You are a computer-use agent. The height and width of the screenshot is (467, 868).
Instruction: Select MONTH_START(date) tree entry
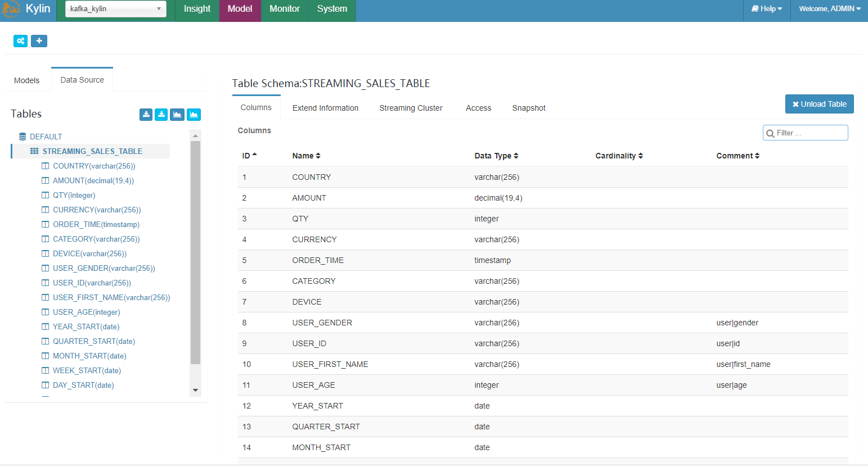click(x=89, y=356)
